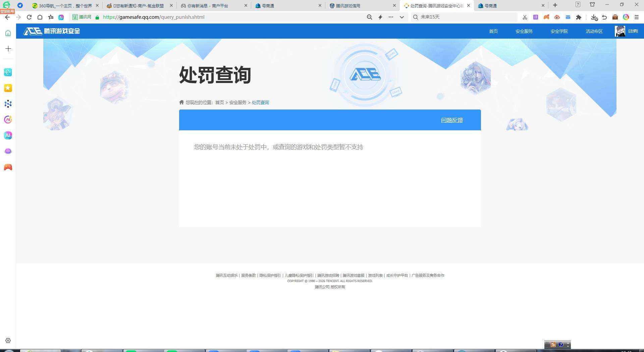Open the browser hamburger menu
644x352 pixels.
(637, 17)
